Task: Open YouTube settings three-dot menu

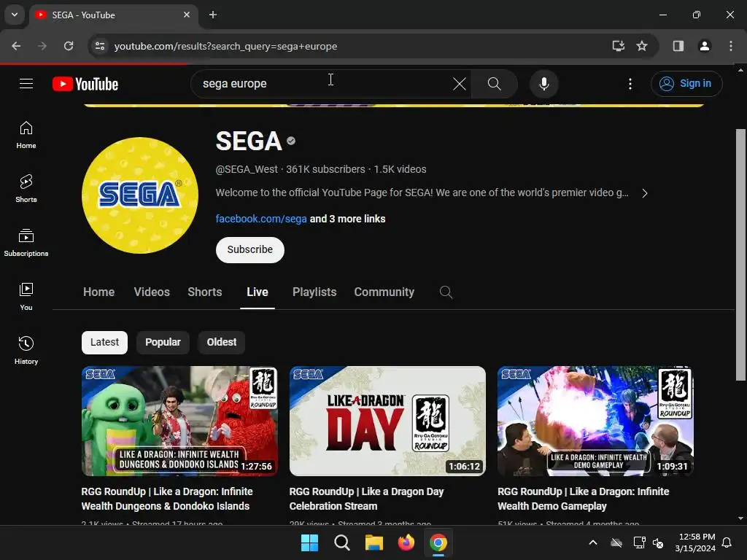Action: 630,84
